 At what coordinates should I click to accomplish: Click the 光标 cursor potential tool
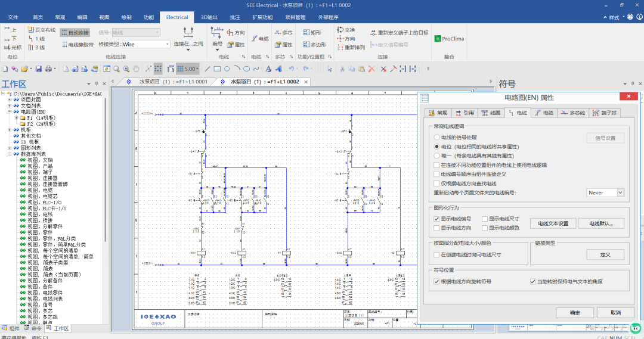pos(13,47)
